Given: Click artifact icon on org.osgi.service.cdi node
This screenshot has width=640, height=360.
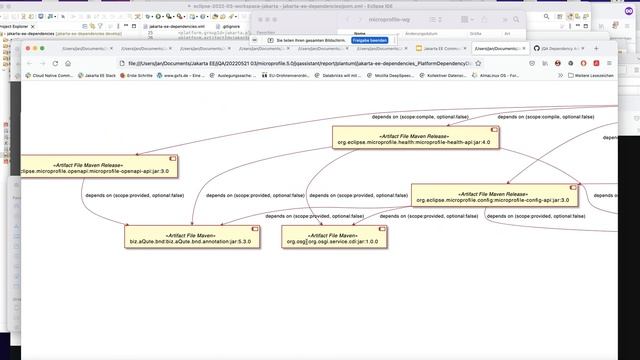Looking at the screenshot, I should point(382,229).
